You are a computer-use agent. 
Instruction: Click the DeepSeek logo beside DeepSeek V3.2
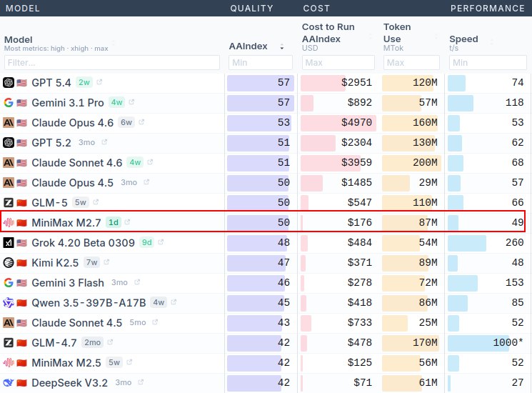(x=9, y=382)
